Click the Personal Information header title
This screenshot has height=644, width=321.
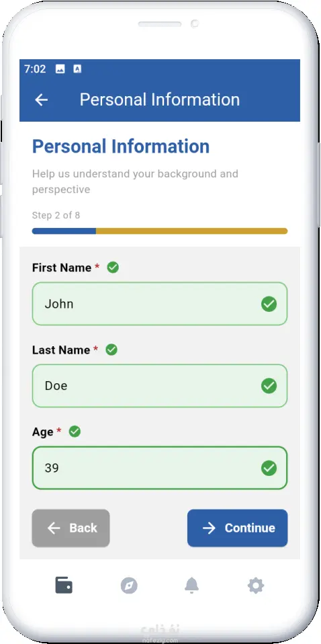click(160, 99)
